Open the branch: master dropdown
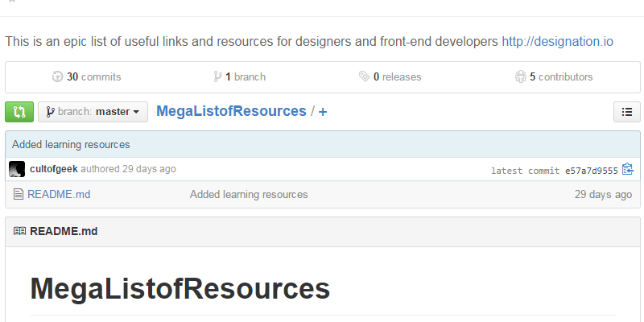The image size is (644, 322). (x=93, y=112)
